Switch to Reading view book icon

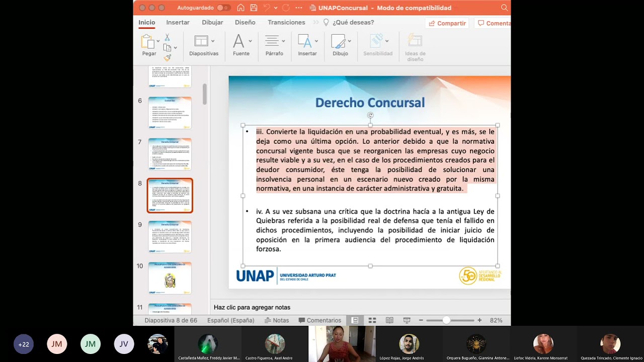389,320
